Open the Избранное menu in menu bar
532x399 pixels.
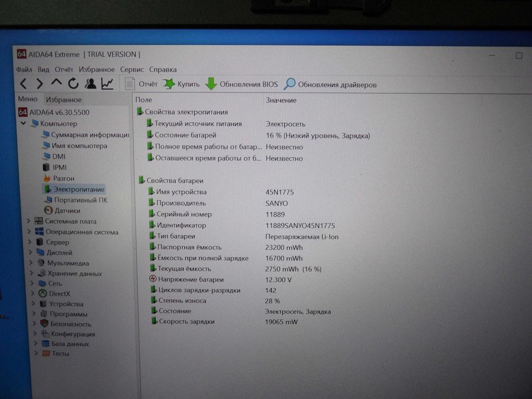point(97,70)
